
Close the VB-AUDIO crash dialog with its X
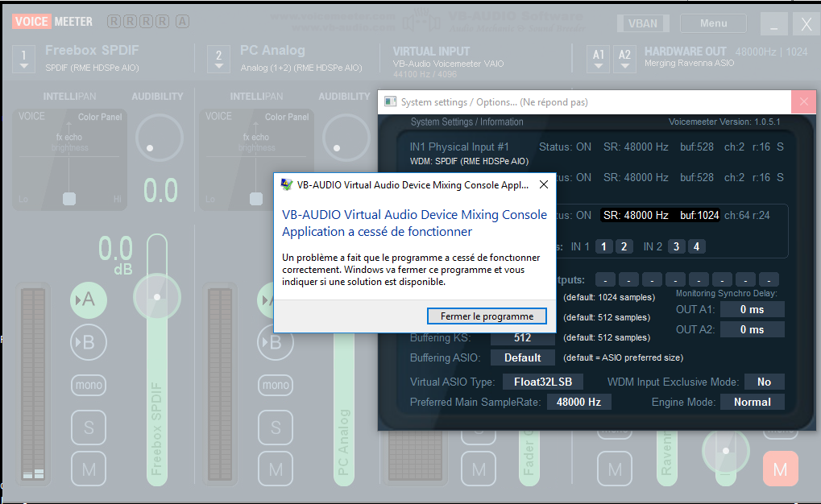click(544, 184)
